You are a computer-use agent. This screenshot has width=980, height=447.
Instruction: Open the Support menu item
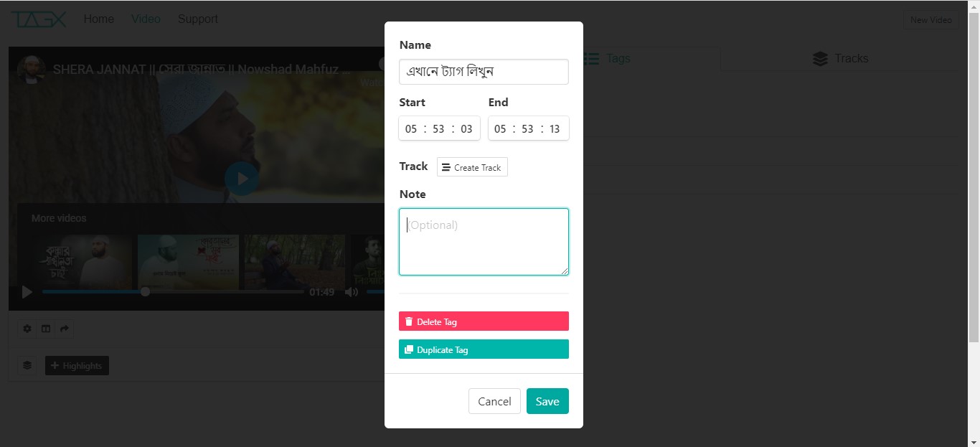(x=198, y=19)
